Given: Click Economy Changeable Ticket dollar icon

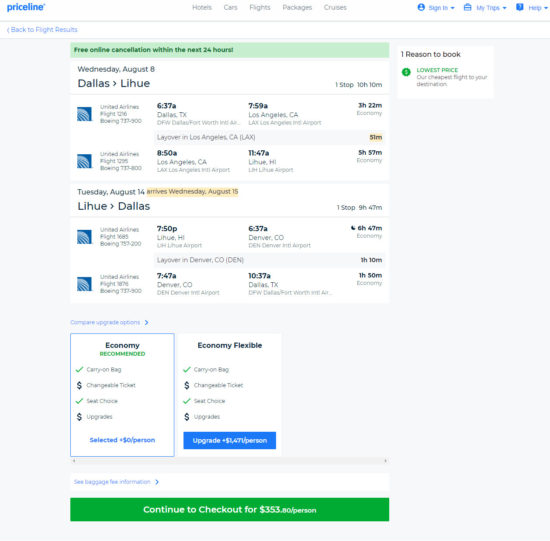Looking at the screenshot, I should click(x=79, y=385).
